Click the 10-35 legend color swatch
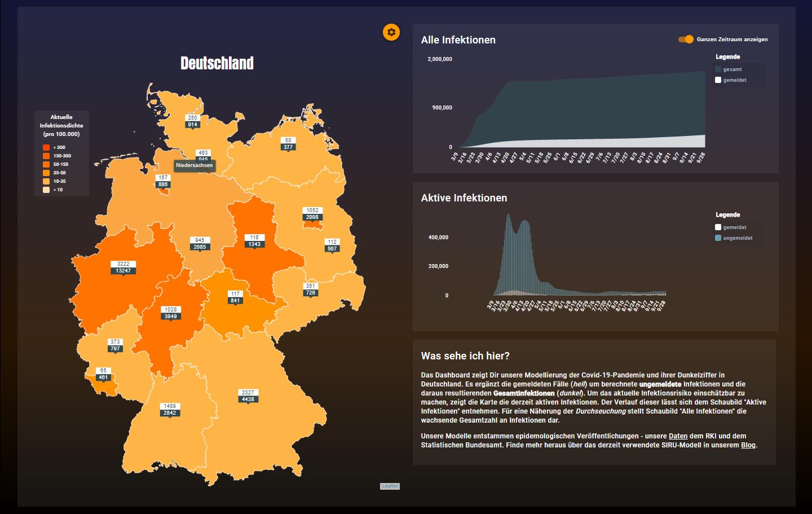 click(46, 181)
